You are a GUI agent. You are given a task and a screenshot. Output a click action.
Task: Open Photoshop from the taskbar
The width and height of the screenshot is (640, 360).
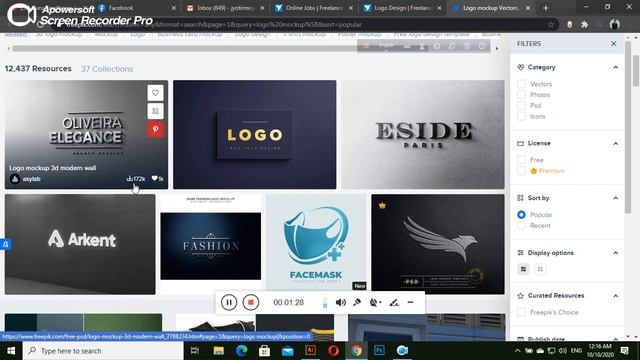(x=379, y=350)
